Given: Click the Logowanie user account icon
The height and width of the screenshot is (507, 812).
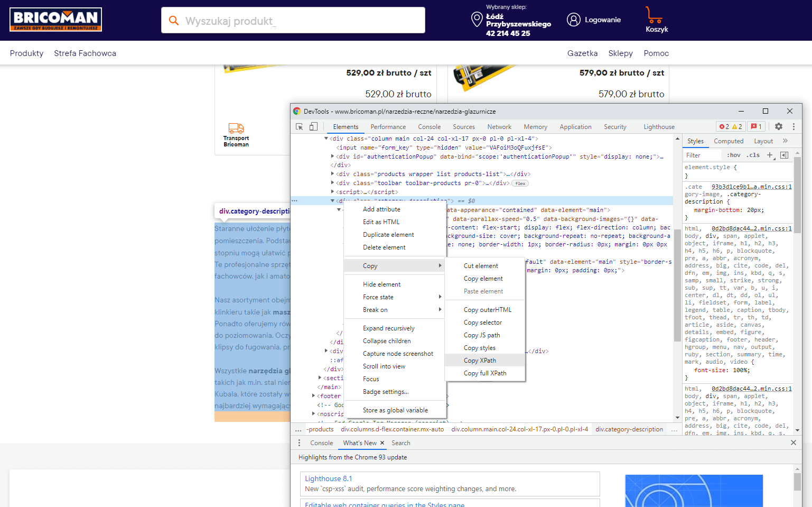Looking at the screenshot, I should (x=573, y=20).
